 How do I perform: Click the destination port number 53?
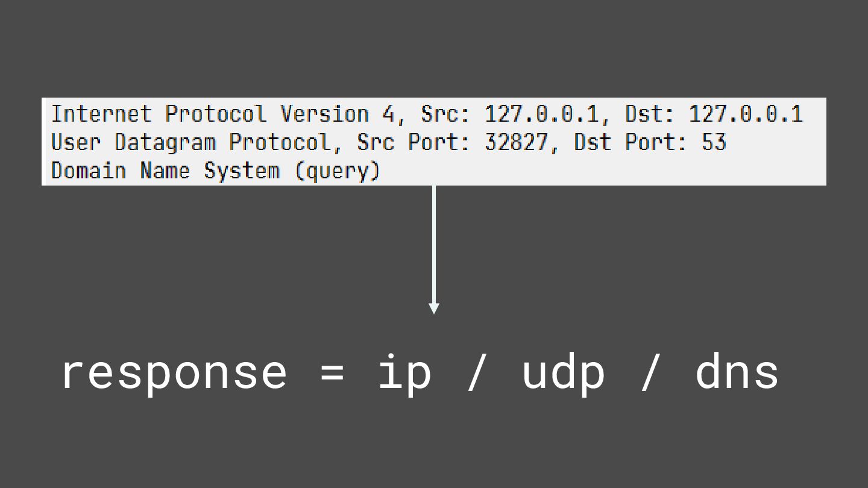click(x=714, y=142)
